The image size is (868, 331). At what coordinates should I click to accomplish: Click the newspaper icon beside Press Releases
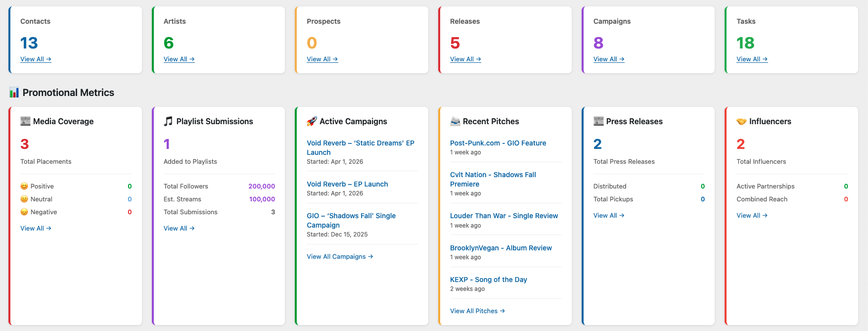pyautogui.click(x=598, y=121)
